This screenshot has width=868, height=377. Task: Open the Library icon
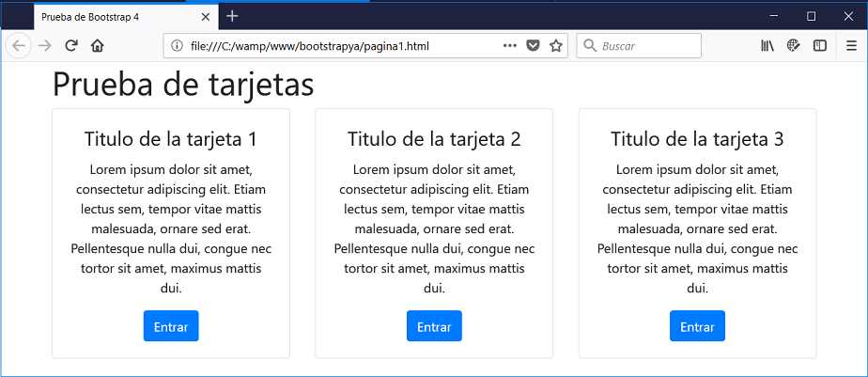(x=767, y=46)
